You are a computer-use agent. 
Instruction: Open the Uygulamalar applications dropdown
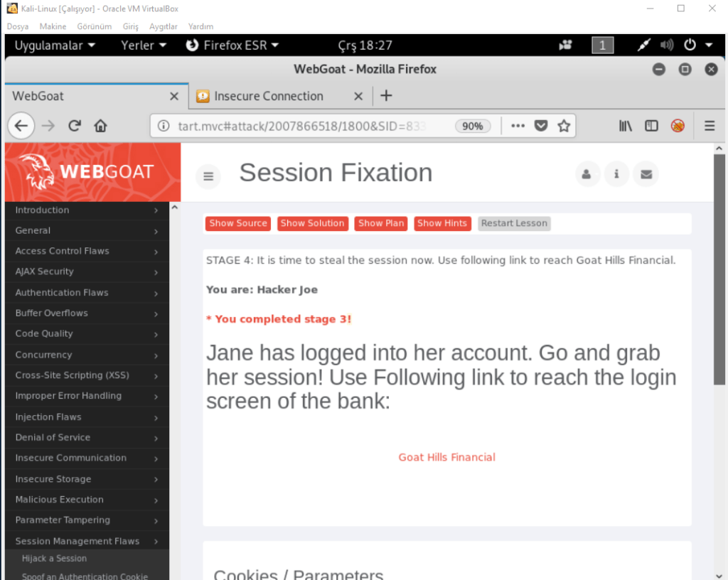(54, 45)
